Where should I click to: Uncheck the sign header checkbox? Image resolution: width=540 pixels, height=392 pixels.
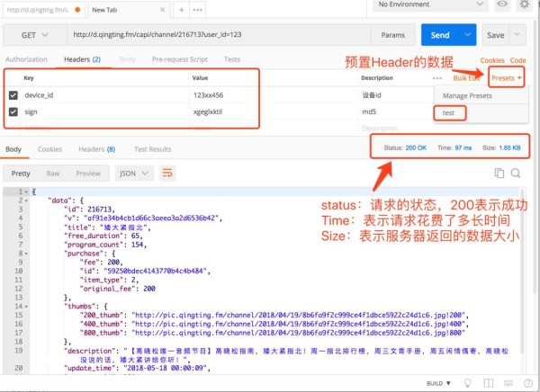pyautogui.click(x=13, y=111)
